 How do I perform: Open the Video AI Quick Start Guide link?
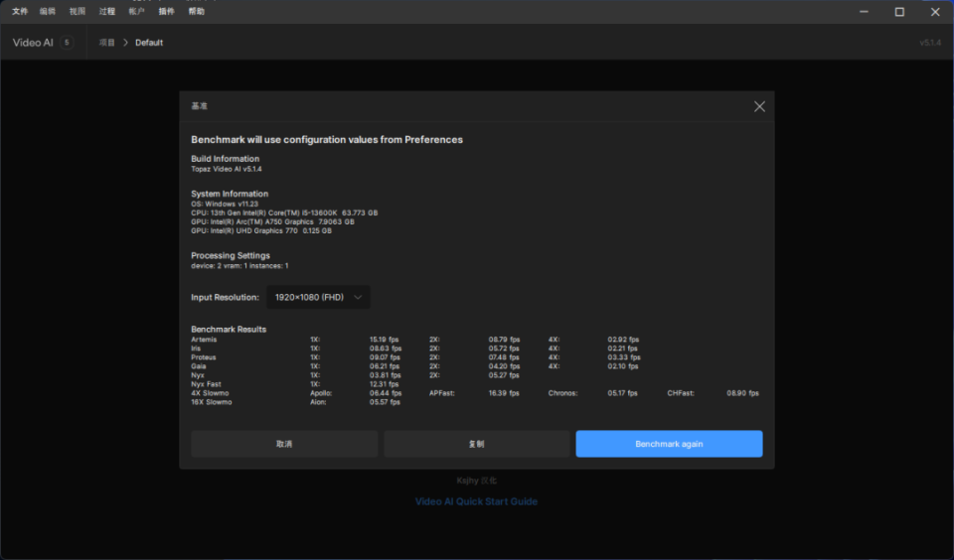pos(476,501)
